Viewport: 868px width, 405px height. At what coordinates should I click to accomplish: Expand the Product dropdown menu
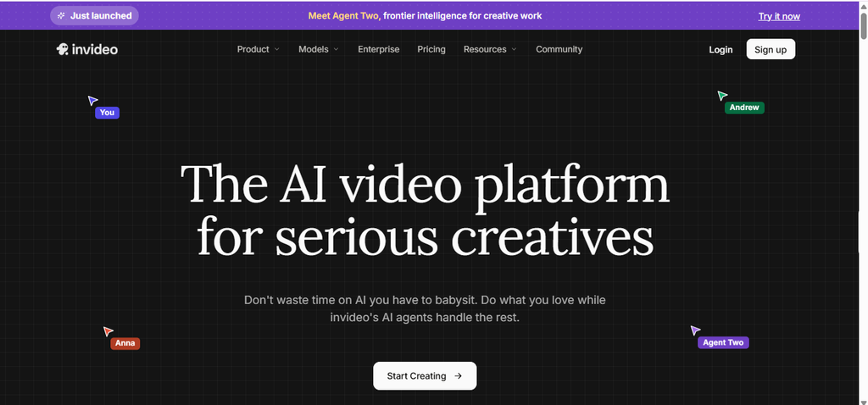click(x=259, y=49)
